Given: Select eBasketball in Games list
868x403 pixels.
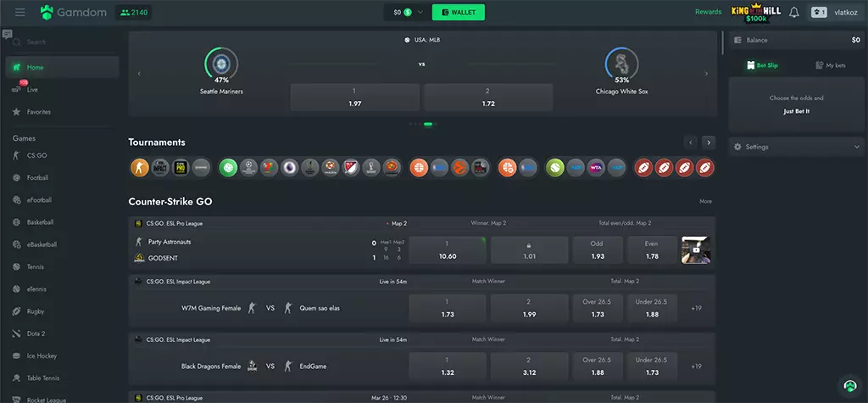Looking at the screenshot, I should pyautogui.click(x=63, y=244).
